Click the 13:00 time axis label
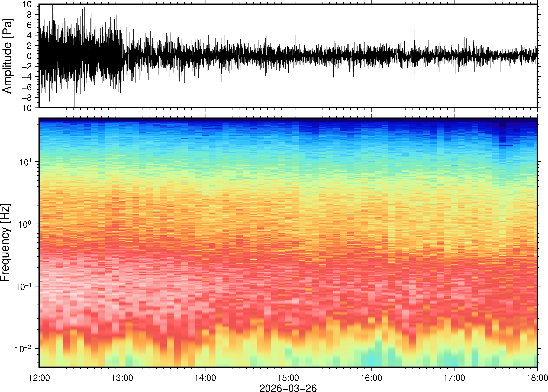 [122, 378]
